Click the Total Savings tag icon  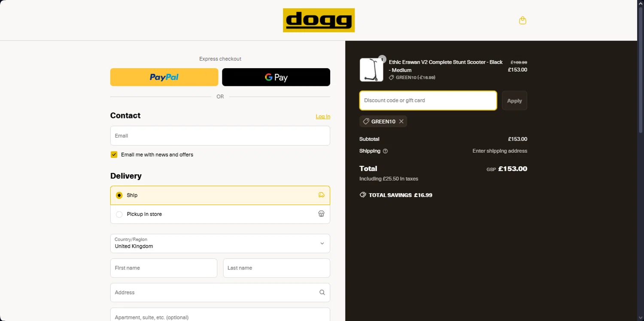(363, 195)
